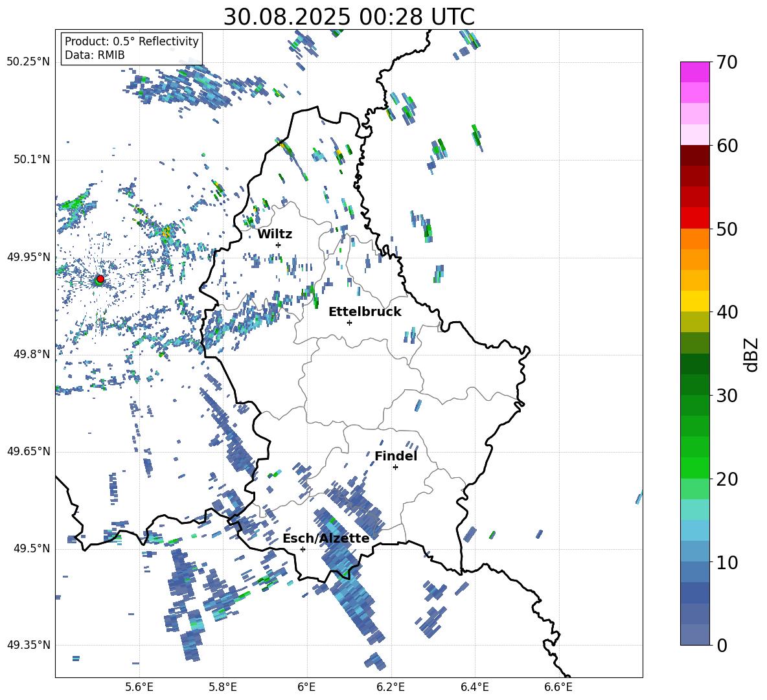This screenshot has height=700, width=767.
Task: Click the red 50 dBZ colorbar segment
Action: 694,218
